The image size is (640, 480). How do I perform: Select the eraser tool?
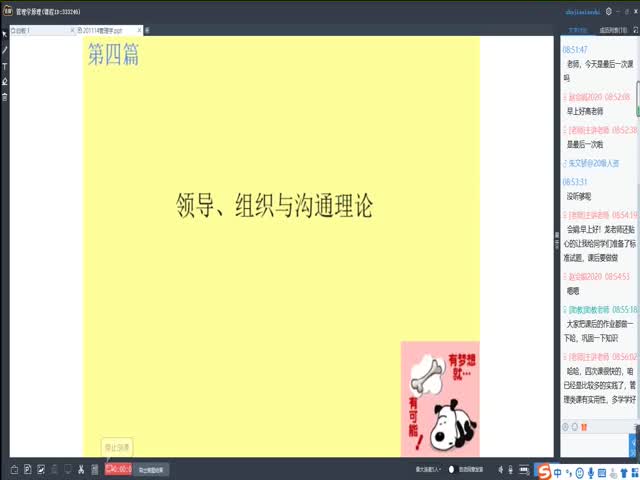(4, 82)
